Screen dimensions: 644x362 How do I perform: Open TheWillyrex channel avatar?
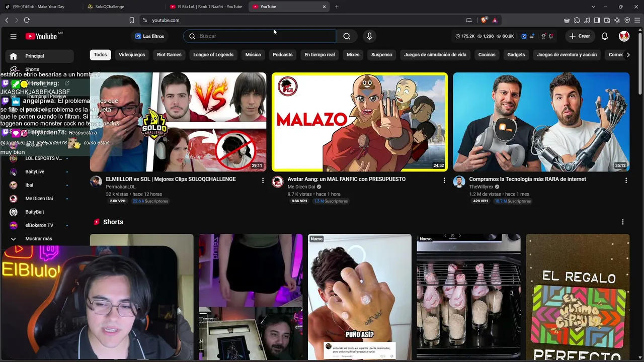459,182
